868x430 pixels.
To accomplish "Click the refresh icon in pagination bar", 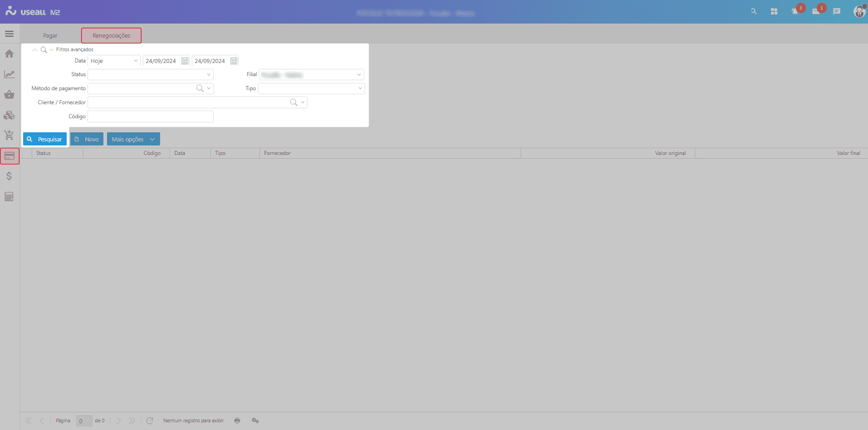I will coord(150,420).
